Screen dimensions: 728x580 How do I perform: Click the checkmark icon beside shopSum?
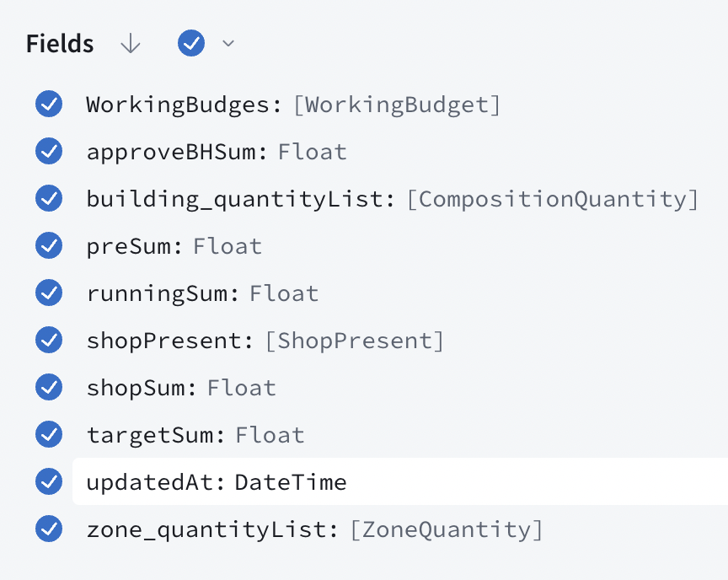click(x=49, y=388)
